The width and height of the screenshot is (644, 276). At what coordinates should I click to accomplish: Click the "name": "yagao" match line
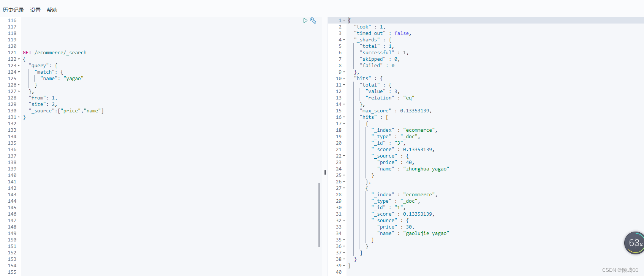point(62,79)
